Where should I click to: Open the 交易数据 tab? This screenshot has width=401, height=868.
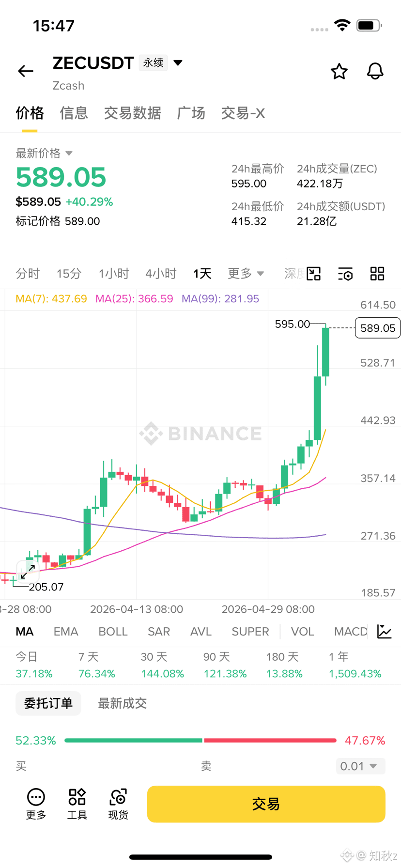pyautogui.click(x=132, y=113)
